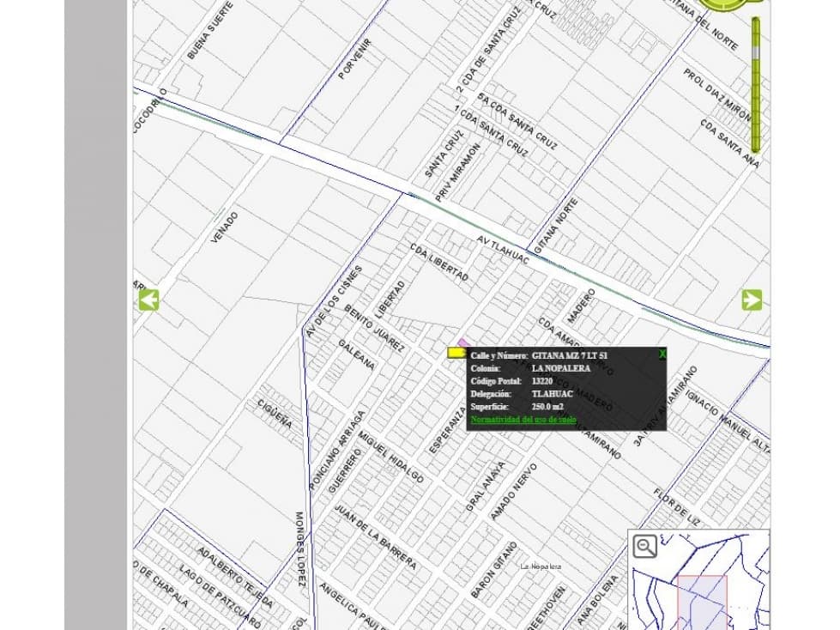Click the AV TLAHUAC street label

coord(503,251)
